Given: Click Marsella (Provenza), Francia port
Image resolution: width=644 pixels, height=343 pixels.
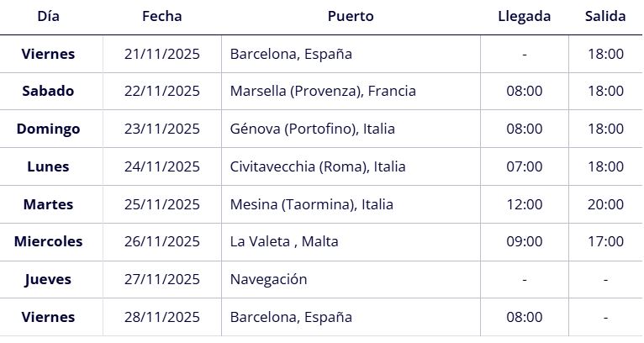Looking at the screenshot, I should pos(323,91).
